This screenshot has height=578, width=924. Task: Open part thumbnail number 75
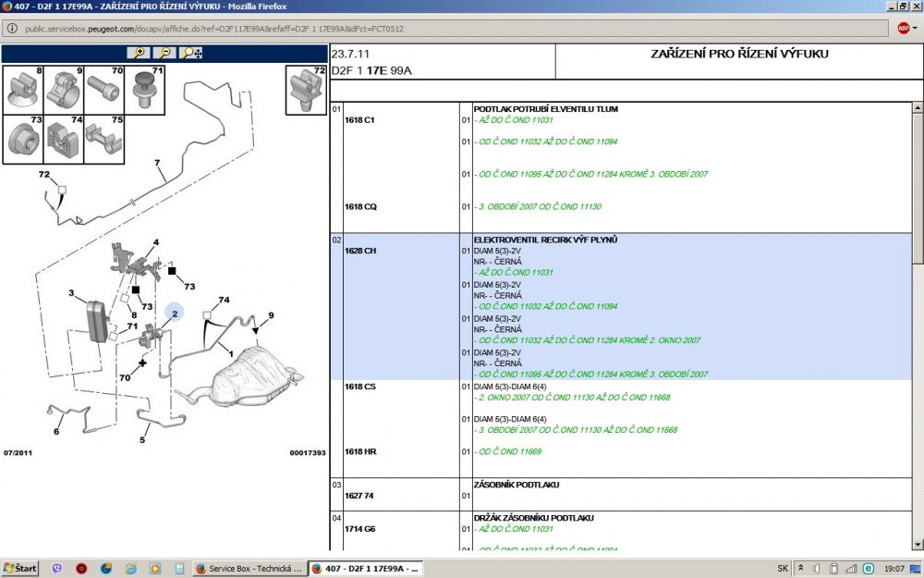coord(104,140)
